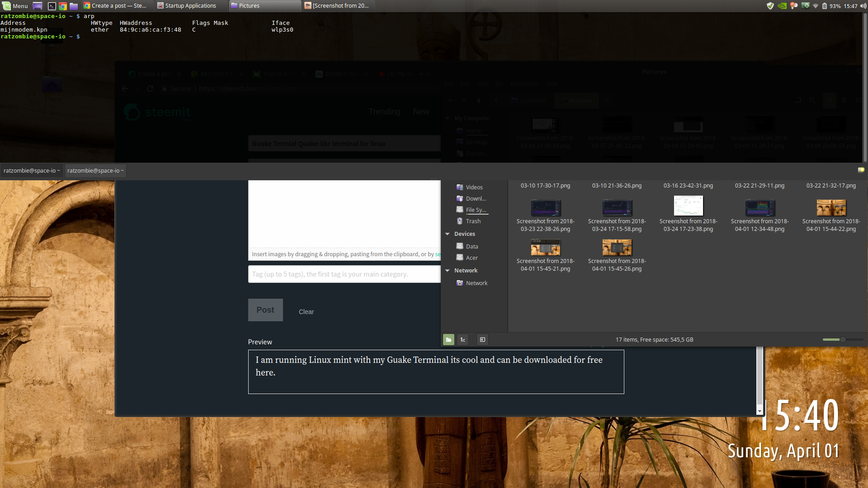Launch Chrome from the panel launcher
This screenshot has width=868, height=488.
(x=63, y=6)
